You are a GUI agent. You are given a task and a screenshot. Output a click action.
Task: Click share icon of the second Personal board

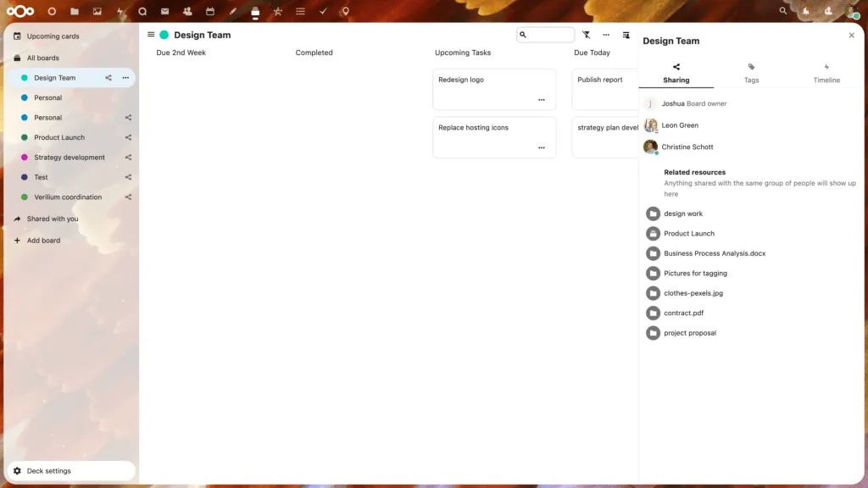click(x=129, y=117)
